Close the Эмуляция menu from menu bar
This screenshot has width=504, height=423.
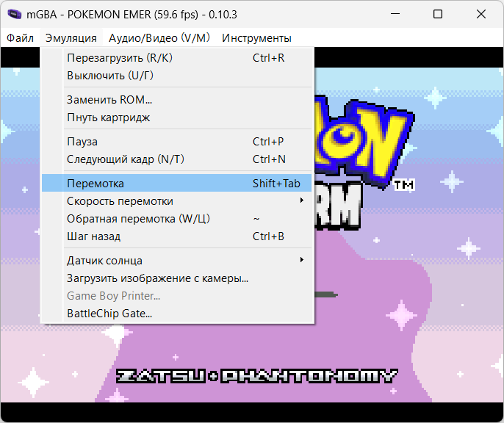(71, 38)
